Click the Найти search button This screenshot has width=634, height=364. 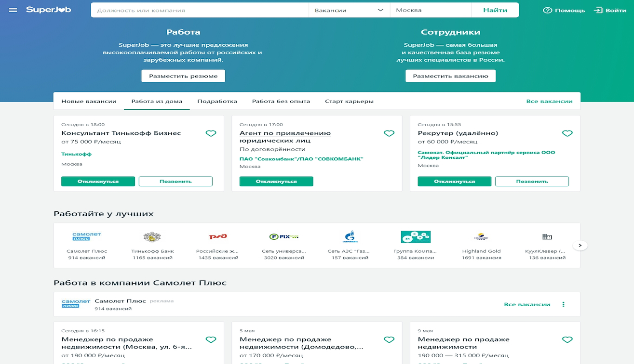pyautogui.click(x=495, y=10)
